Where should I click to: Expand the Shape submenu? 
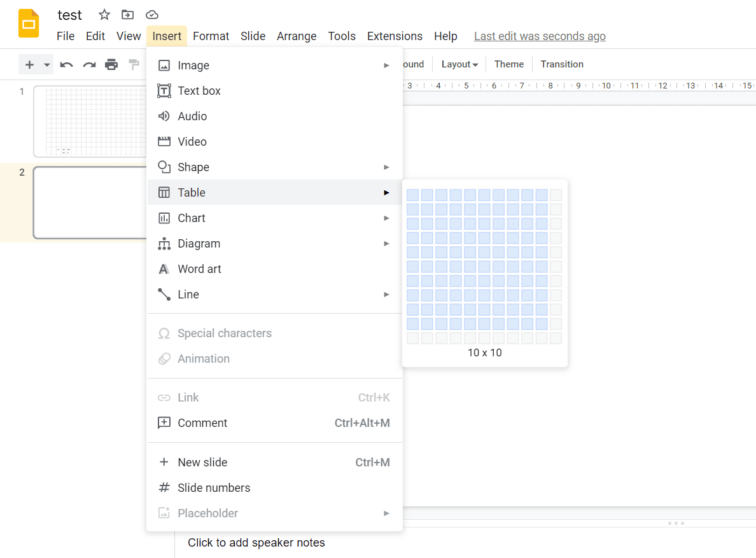click(x=275, y=167)
